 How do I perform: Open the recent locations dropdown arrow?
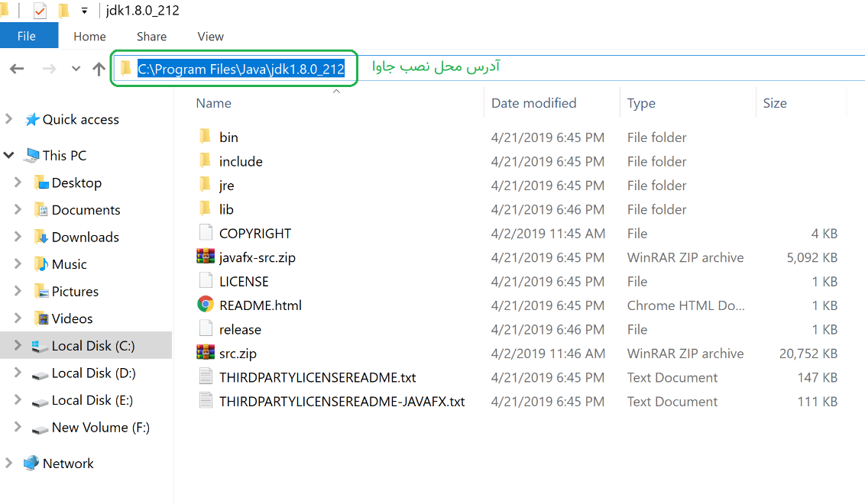coord(76,69)
